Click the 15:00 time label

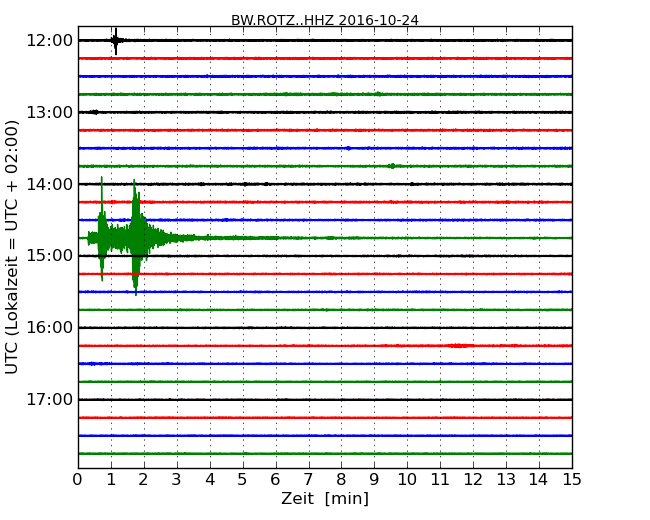tap(49, 256)
